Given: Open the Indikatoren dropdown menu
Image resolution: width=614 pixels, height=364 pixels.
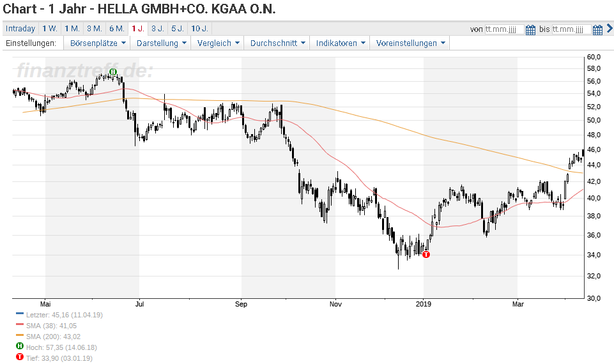Looking at the screenshot, I should pyautogui.click(x=341, y=43).
